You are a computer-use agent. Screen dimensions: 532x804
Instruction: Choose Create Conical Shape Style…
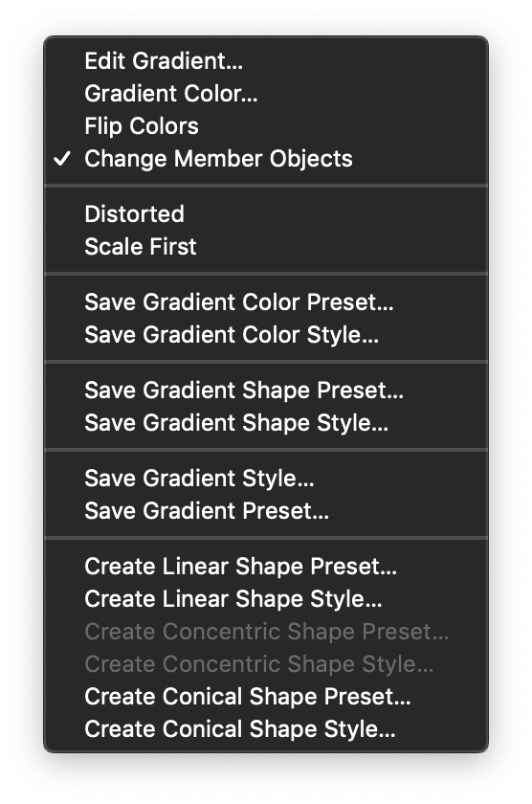coord(266,729)
